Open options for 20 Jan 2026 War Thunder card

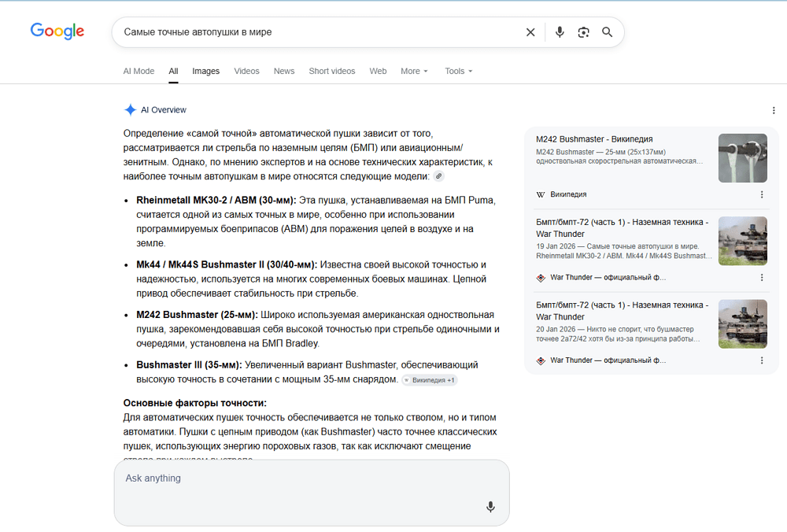(761, 360)
